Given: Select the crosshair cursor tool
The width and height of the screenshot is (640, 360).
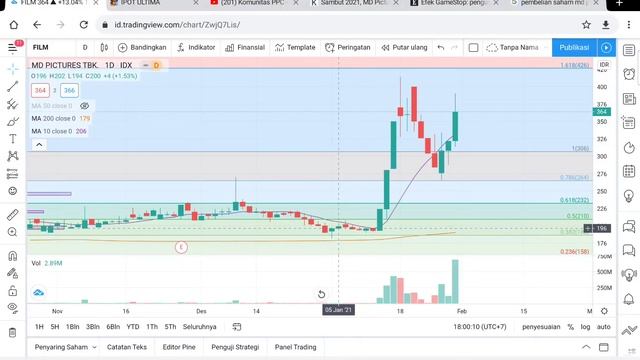Looking at the screenshot, I should tap(13, 69).
